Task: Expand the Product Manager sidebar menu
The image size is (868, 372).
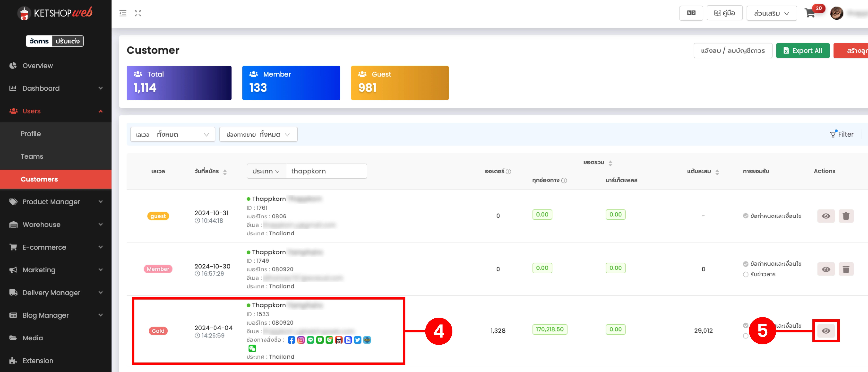Action: pyautogui.click(x=56, y=202)
